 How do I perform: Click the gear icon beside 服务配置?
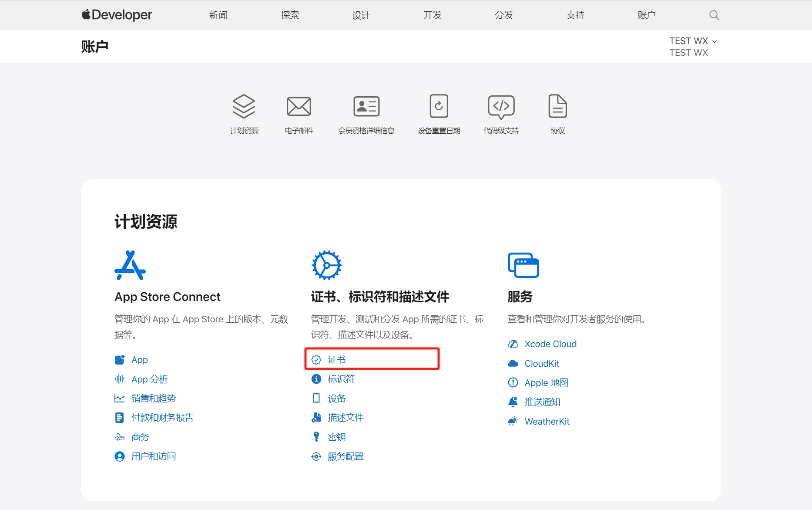click(316, 456)
